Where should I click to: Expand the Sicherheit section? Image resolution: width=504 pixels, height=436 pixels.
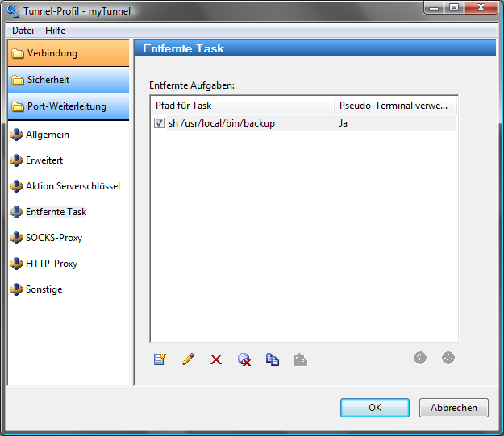68,80
